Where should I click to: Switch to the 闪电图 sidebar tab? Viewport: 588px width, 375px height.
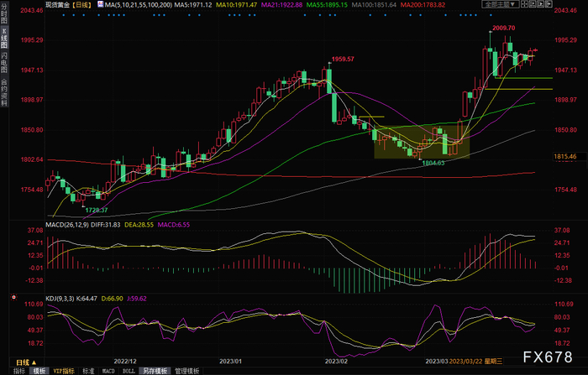point(3,62)
